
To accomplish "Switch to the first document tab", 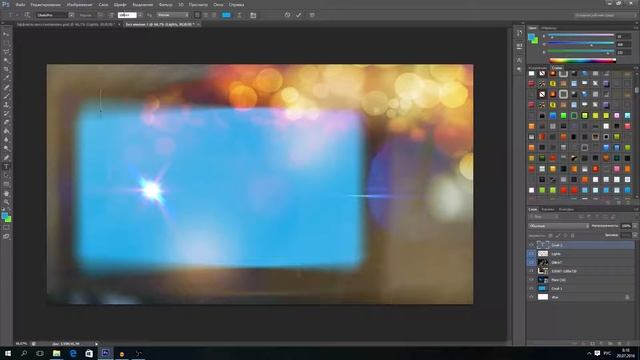I will (x=66, y=24).
